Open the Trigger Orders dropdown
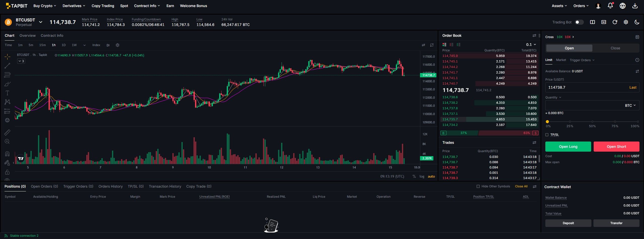 coord(582,60)
